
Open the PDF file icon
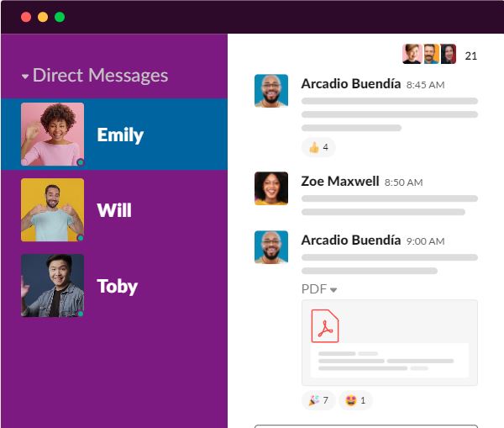(x=325, y=326)
